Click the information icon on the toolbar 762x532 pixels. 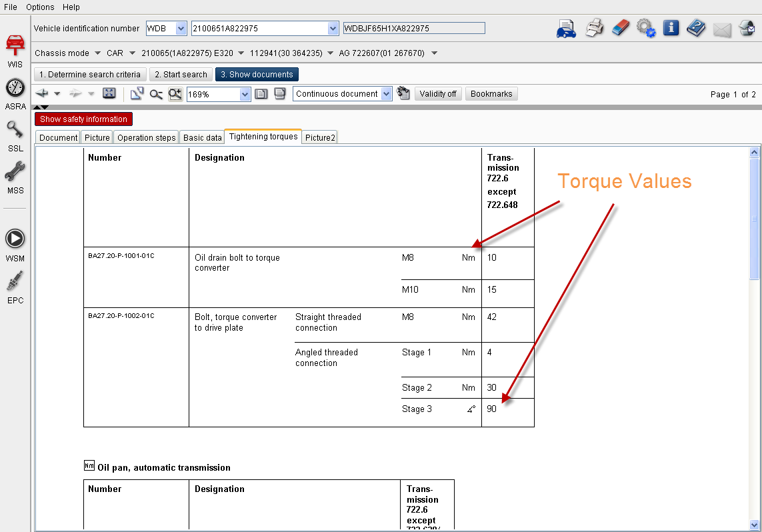pos(671,28)
